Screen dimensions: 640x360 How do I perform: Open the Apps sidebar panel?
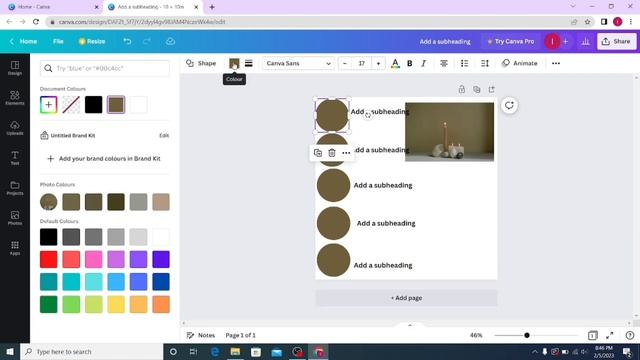[15, 248]
